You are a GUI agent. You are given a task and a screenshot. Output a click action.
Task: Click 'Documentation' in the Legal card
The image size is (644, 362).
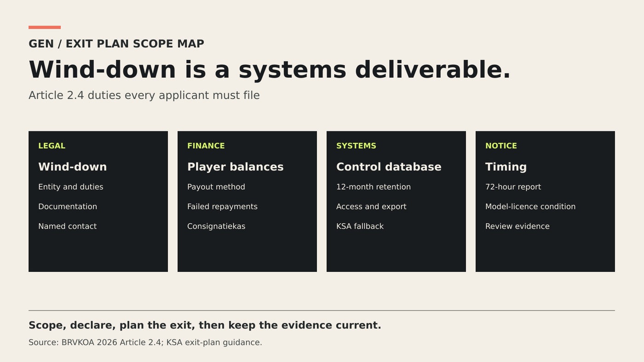(68, 207)
